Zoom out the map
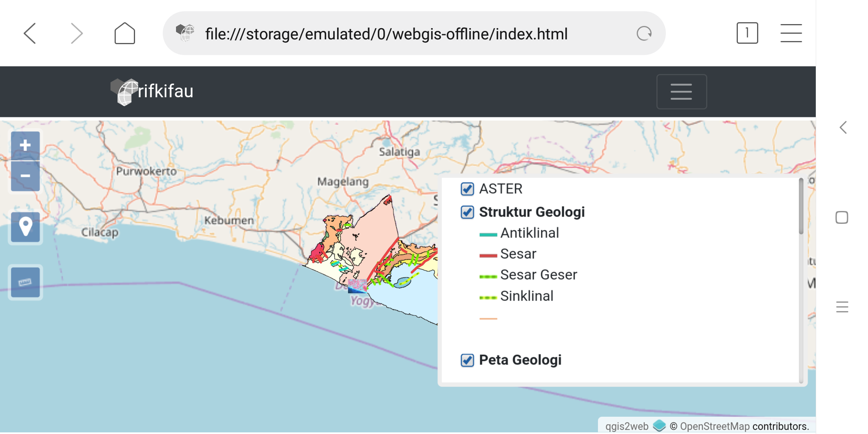868x434 pixels. (25, 176)
